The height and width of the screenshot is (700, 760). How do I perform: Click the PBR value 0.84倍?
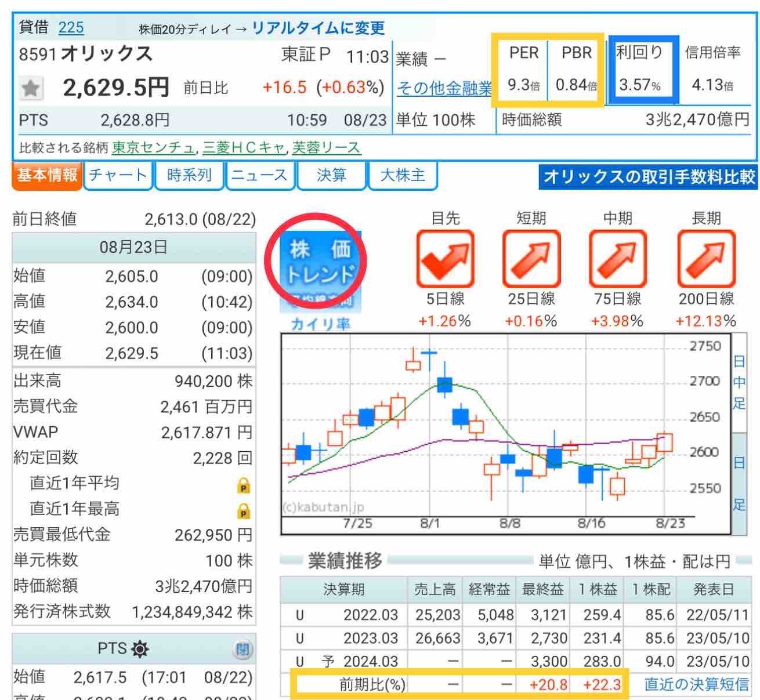click(x=576, y=85)
